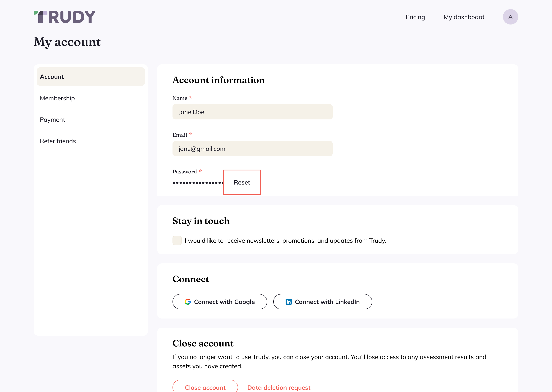Click the Account sidebar menu icon
The image size is (552, 392).
point(91,76)
